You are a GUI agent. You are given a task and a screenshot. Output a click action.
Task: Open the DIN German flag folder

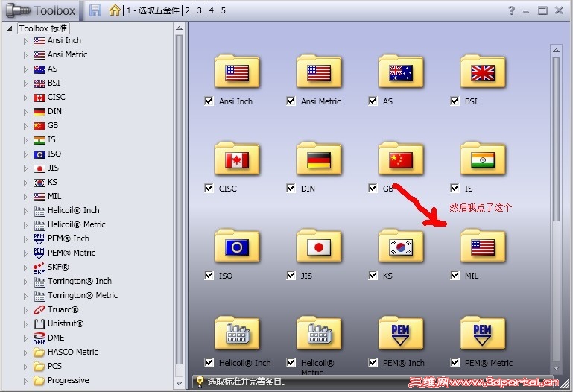tap(319, 159)
